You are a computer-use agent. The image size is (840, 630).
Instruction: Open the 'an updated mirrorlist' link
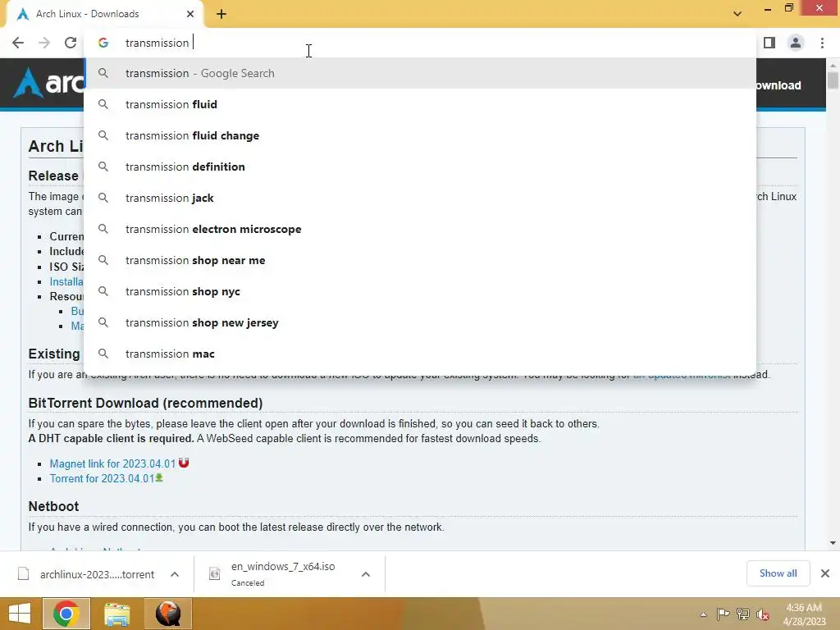coord(682,374)
